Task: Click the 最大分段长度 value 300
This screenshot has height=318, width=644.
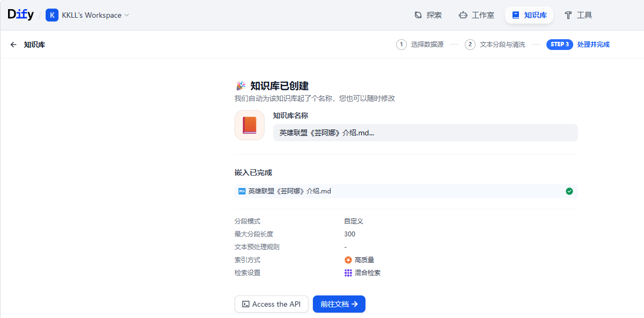Action: (x=350, y=234)
